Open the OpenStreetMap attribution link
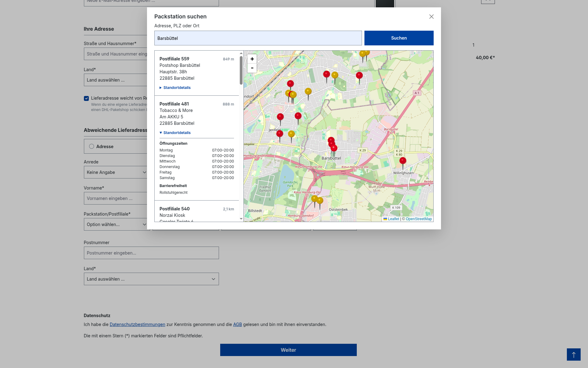Viewport: 588px width, 368px height. click(x=419, y=219)
